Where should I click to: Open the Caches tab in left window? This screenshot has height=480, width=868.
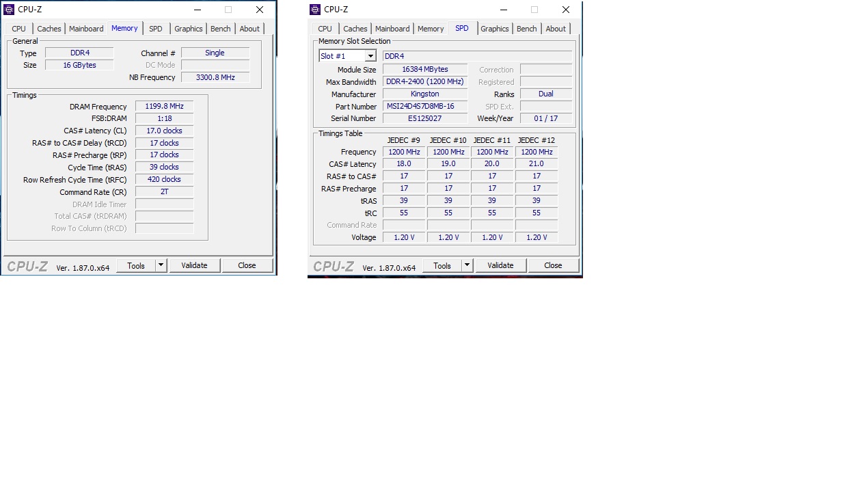tap(49, 29)
